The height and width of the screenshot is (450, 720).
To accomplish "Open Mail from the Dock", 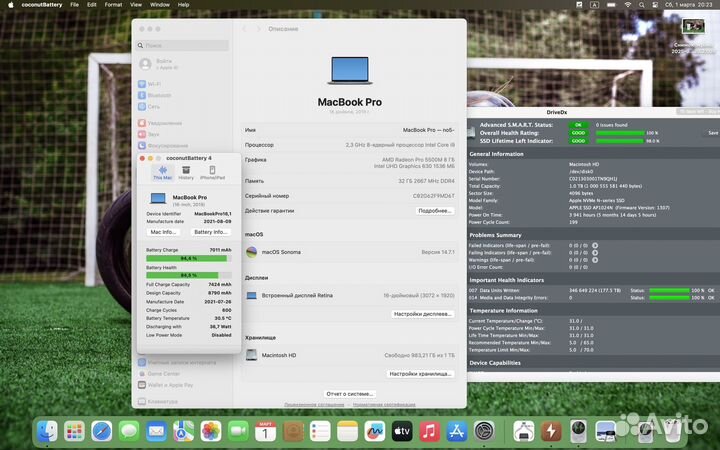I will pos(156,431).
